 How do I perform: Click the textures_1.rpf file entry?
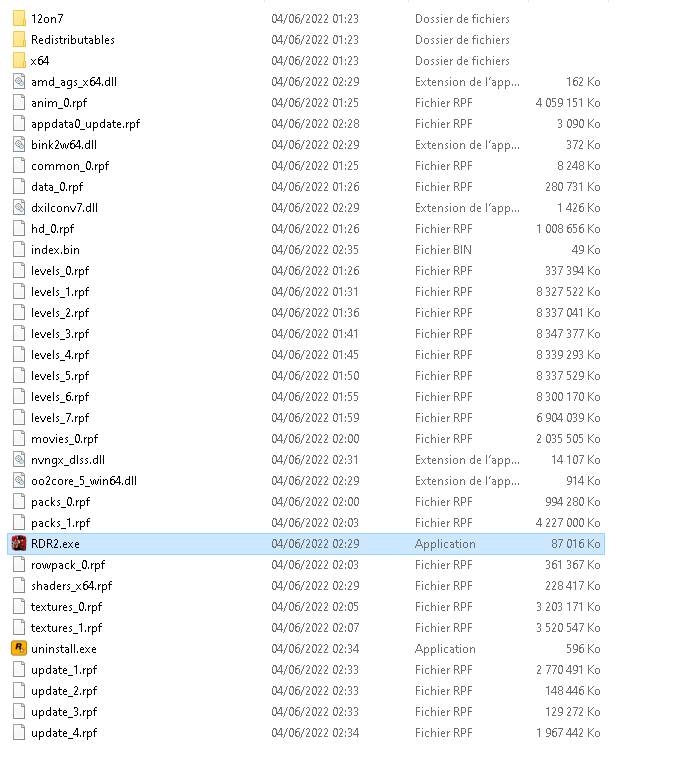[307, 628]
